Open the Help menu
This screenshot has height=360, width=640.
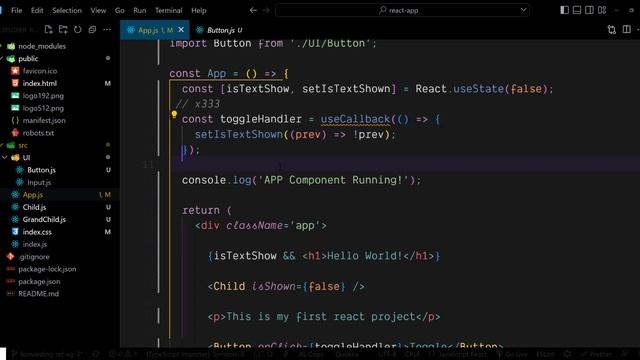click(x=199, y=11)
